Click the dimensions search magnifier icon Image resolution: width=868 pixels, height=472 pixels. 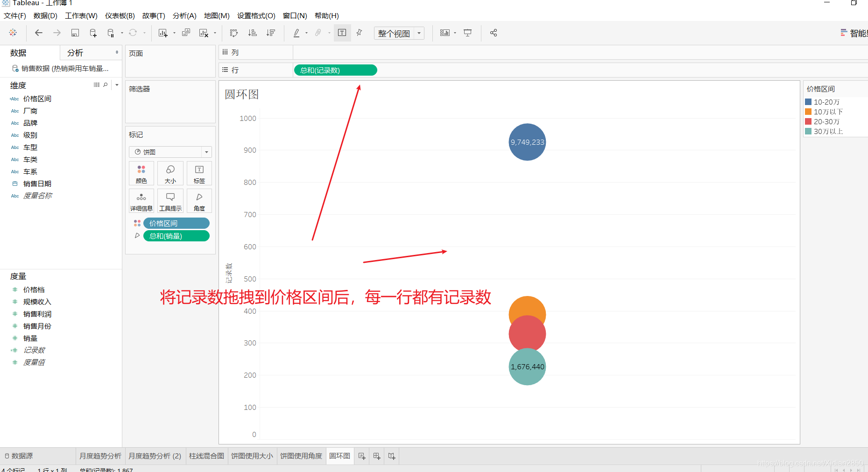point(106,85)
